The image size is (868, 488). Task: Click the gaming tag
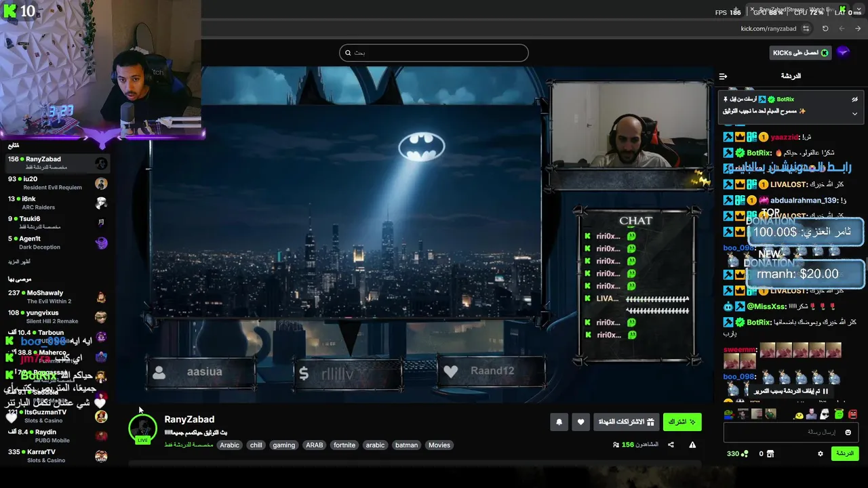[x=283, y=445]
